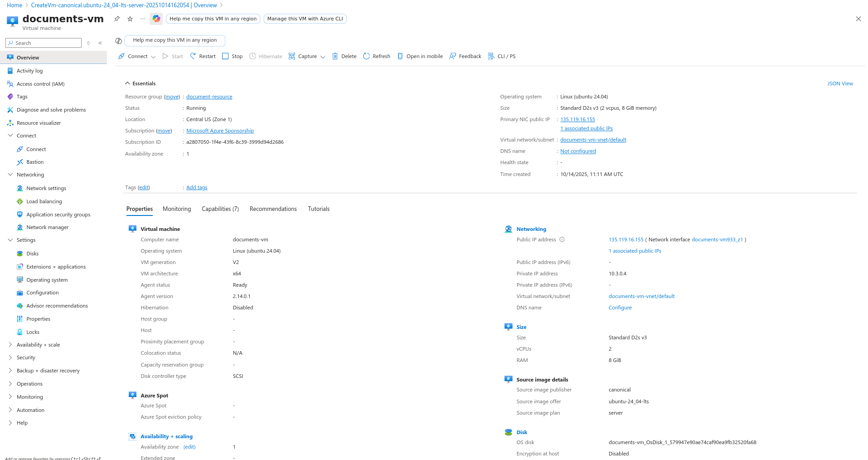Click the public IP address info icon
This screenshot has width=868, height=460.
coord(562,240)
